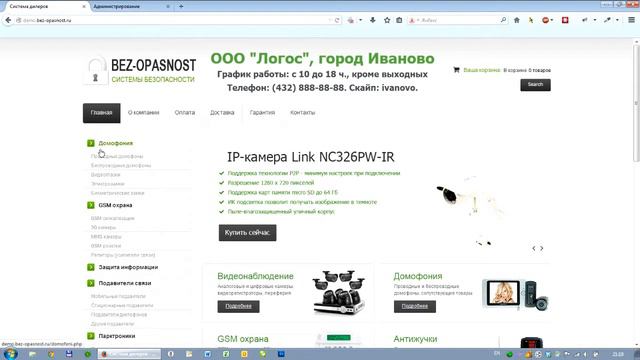Click the search magnifier in browser search box

503,20
